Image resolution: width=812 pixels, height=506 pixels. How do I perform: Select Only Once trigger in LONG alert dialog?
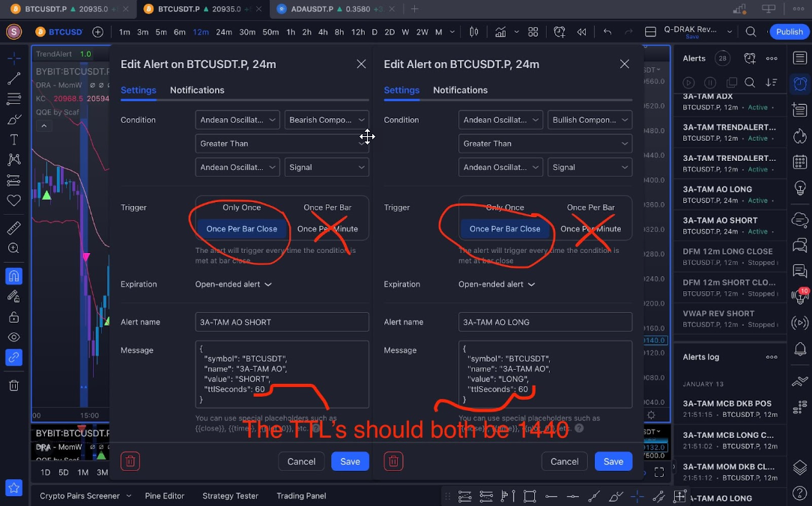pyautogui.click(x=505, y=207)
